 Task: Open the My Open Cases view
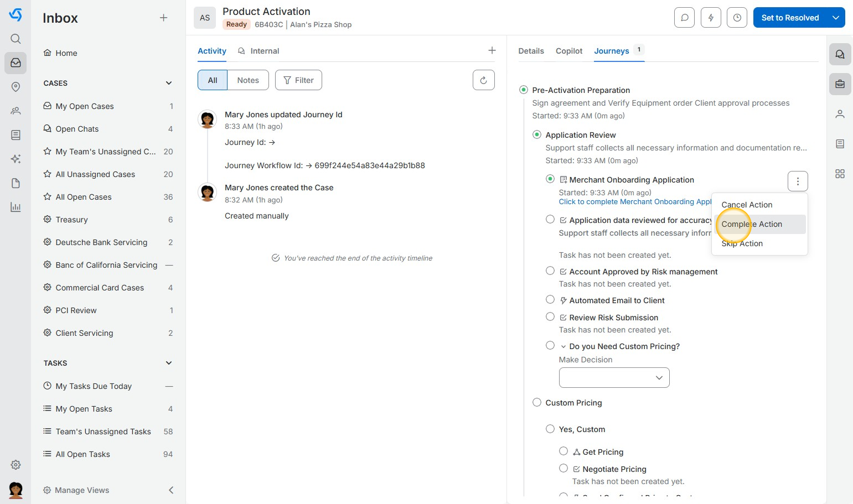coord(85,106)
